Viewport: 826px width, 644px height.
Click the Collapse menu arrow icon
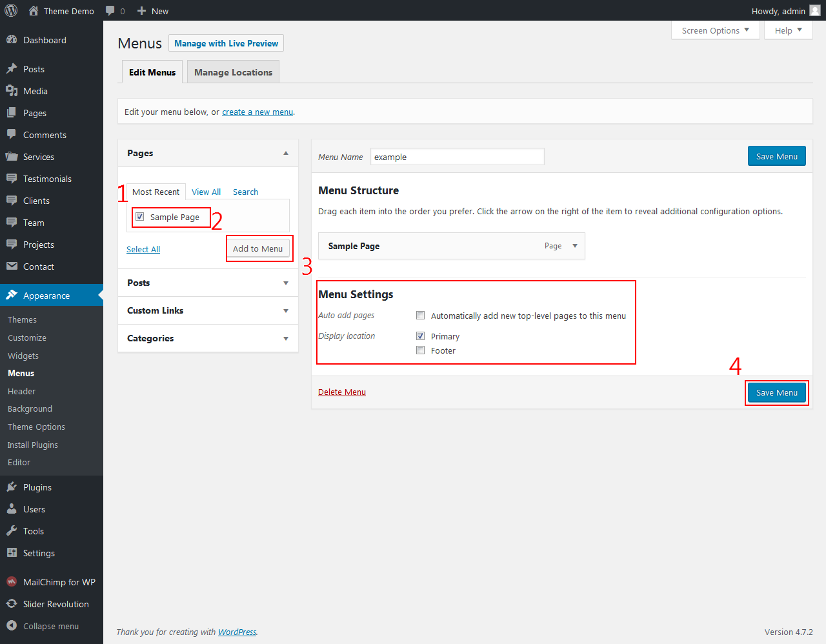click(12, 626)
